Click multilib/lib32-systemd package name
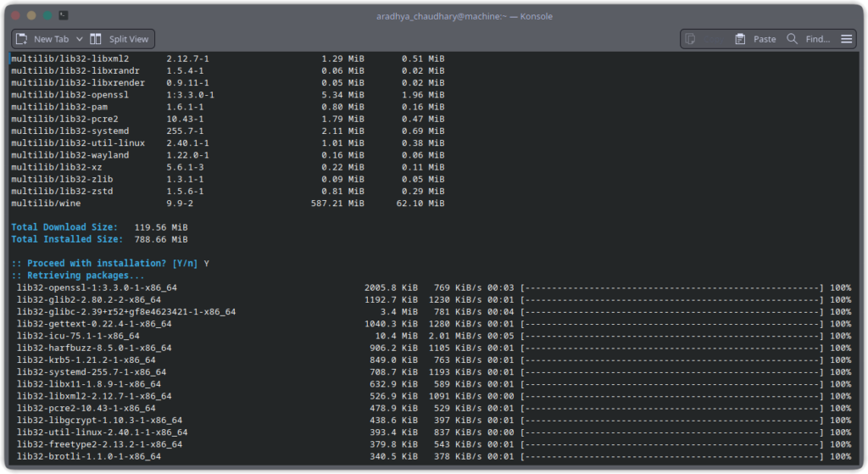The height and width of the screenshot is (474, 868). [70, 131]
